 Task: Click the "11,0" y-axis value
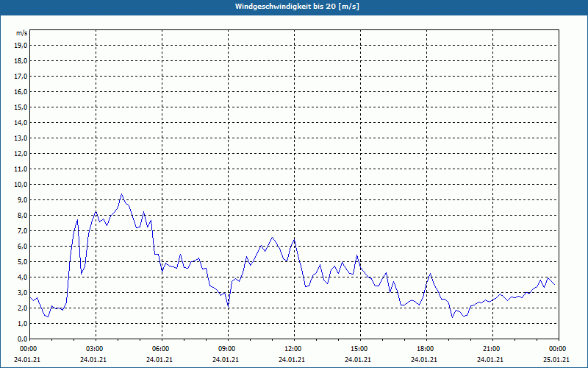(21, 169)
